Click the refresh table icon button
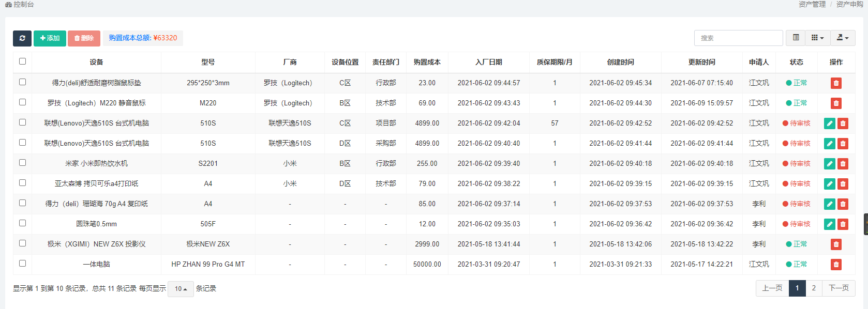This screenshot has width=868, height=309. pyautogui.click(x=22, y=38)
